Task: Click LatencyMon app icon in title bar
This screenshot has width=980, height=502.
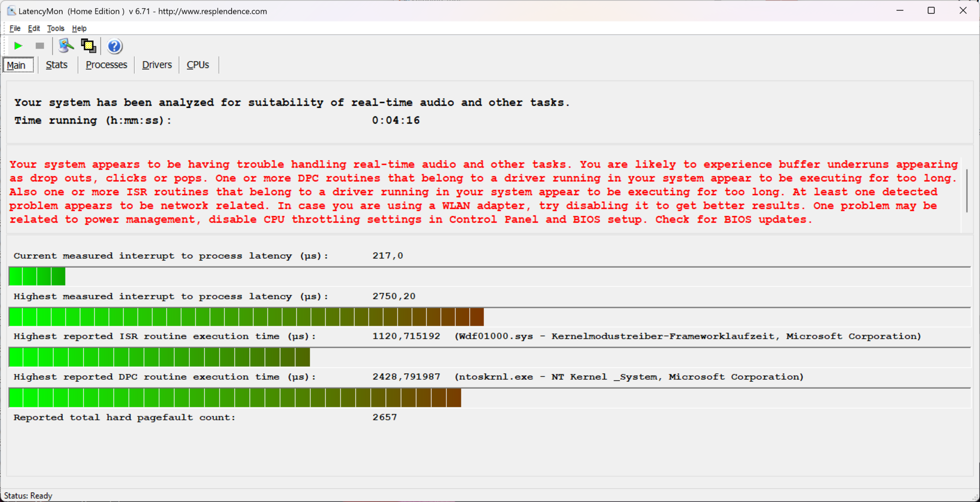Action: (x=11, y=11)
